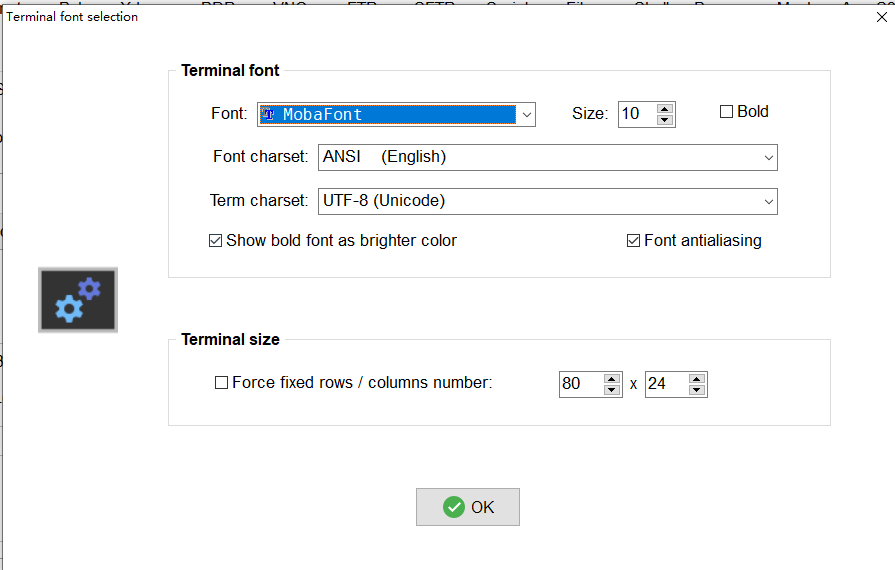Expand the Font charset dropdown
Image resolution: width=895 pixels, height=570 pixels.
coord(768,158)
